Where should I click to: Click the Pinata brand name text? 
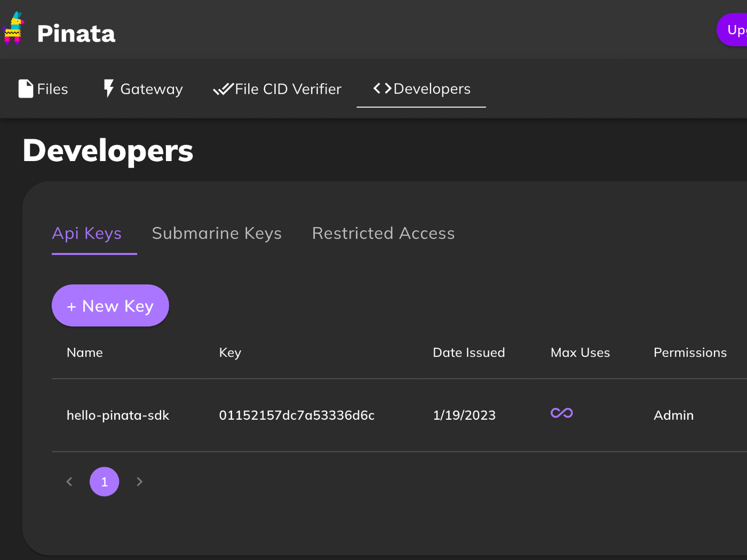pos(76,34)
